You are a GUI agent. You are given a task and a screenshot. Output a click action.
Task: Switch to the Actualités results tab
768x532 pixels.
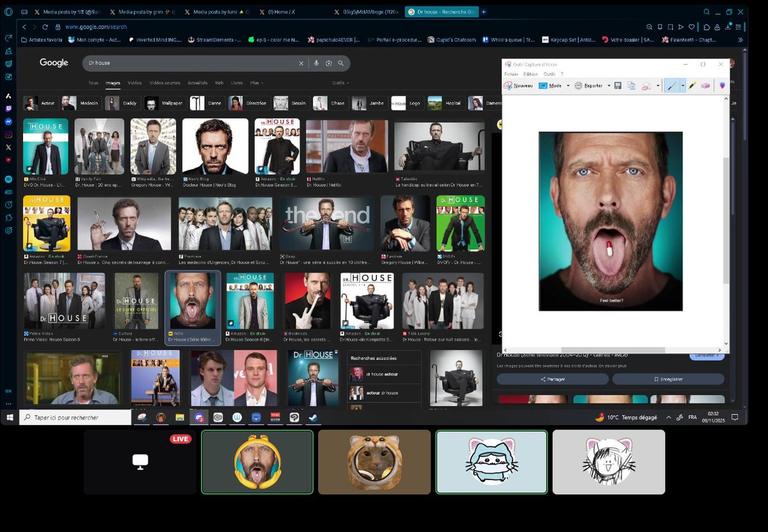pyautogui.click(x=198, y=83)
